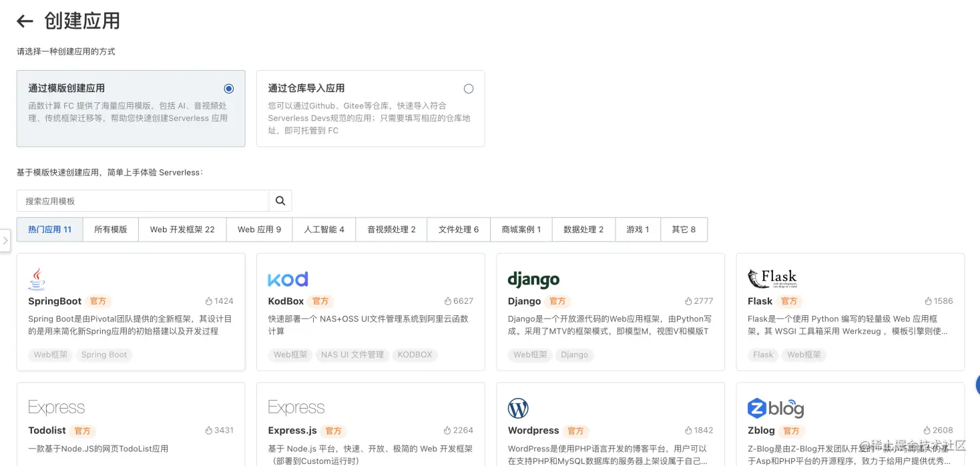
Task: Click 官方 badge next to Django
Action: pyautogui.click(x=557, y=301)
